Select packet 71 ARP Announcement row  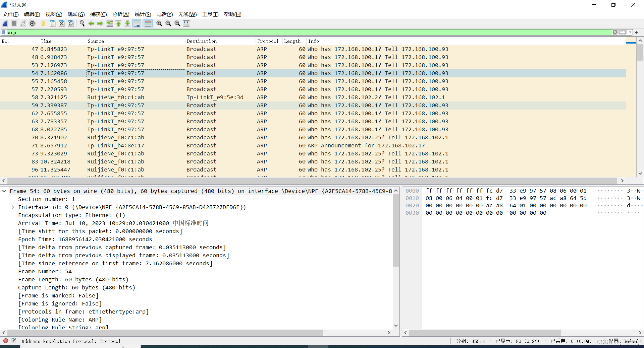(x=313, y=145)
